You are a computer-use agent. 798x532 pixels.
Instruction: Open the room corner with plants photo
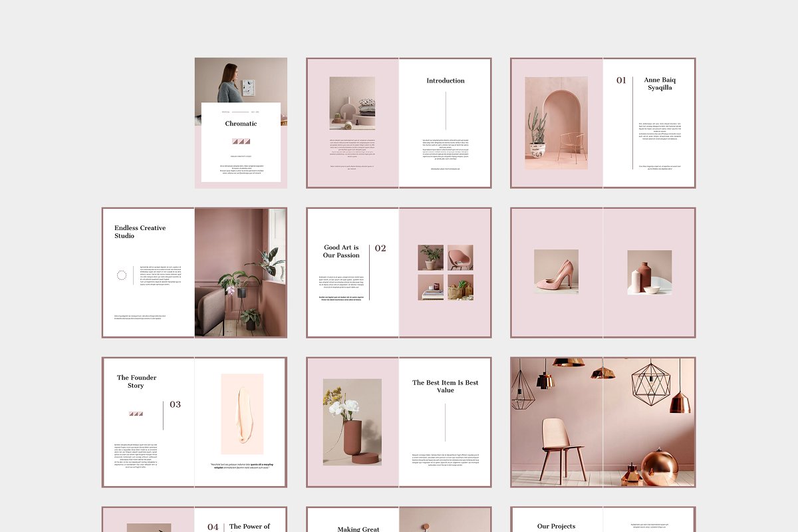click(x=241, y=272)
